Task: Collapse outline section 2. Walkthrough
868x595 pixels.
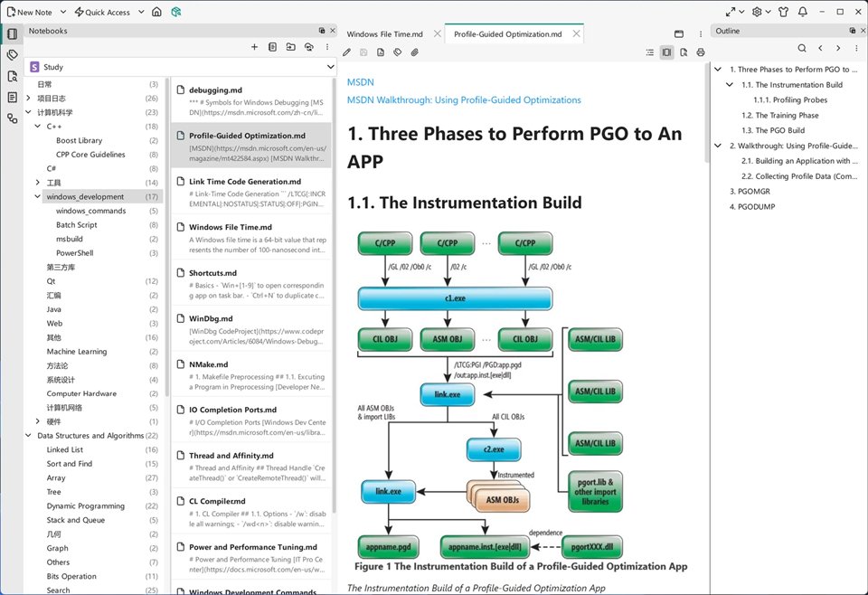Action: [x=718, y=146]
